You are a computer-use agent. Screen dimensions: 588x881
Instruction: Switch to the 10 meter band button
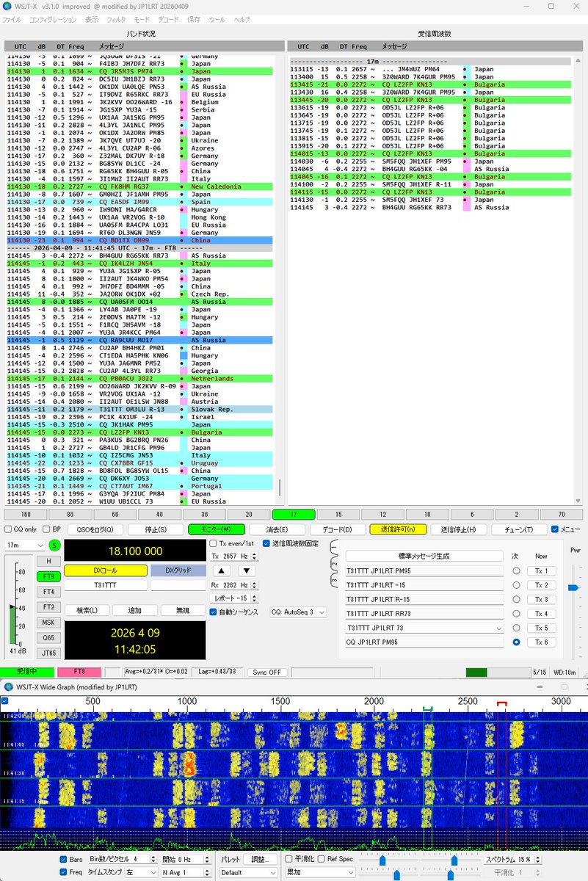427,515
